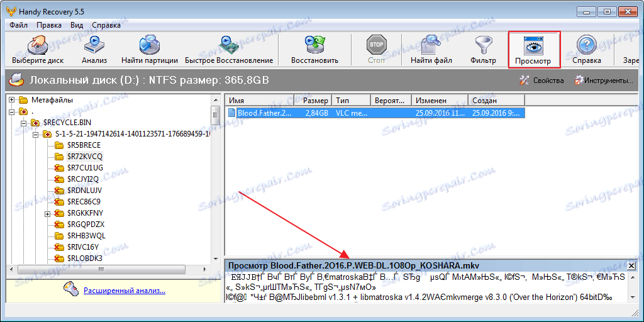Viewport: 644px width, 322px height.
Task: Select the deleted $RCJYI2Q folder
Action: click(84, 179)
